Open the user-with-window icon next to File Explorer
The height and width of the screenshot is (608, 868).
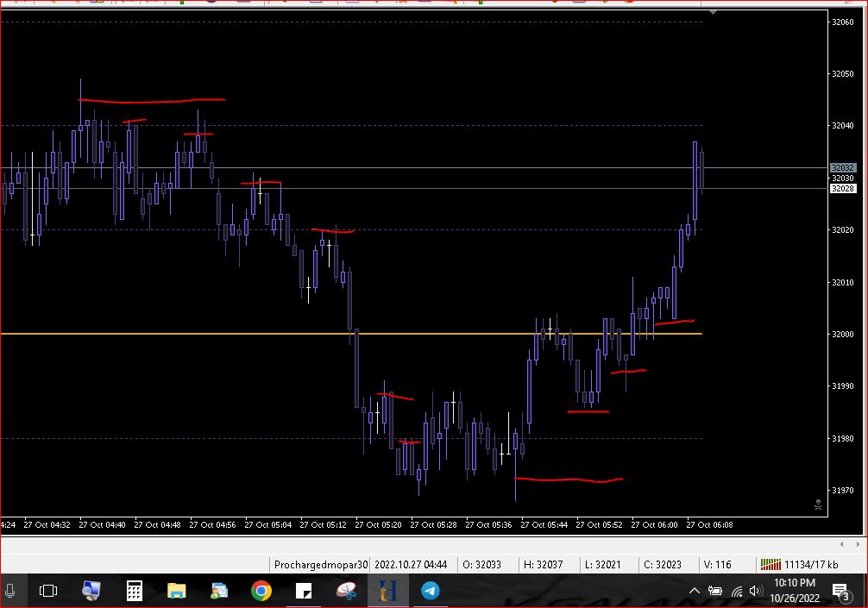[x=219, y=591]
